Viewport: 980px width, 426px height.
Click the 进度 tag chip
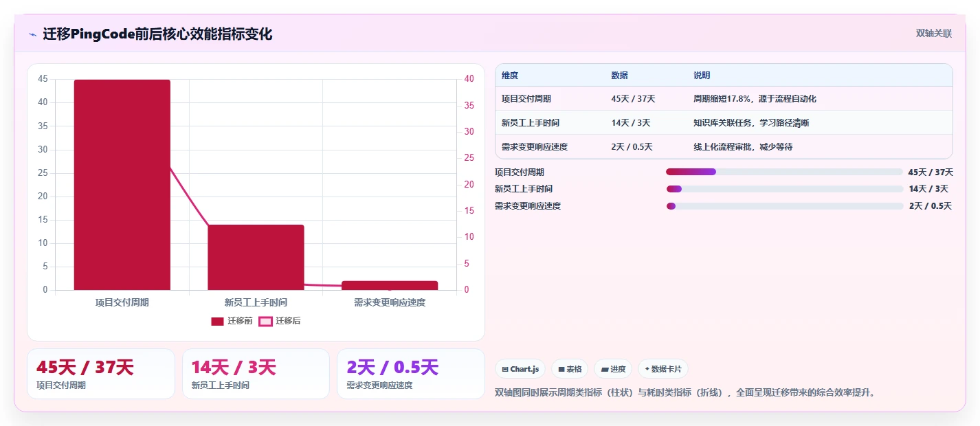613,369
